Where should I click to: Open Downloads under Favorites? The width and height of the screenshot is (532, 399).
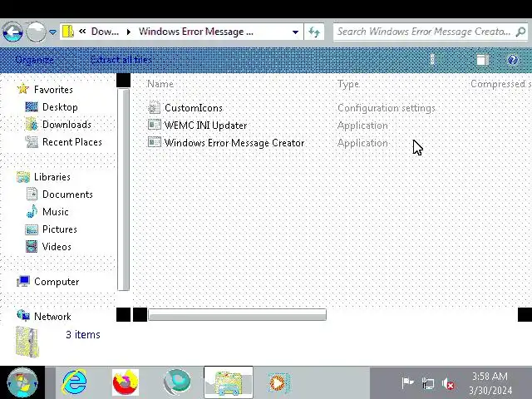(66, 125)
